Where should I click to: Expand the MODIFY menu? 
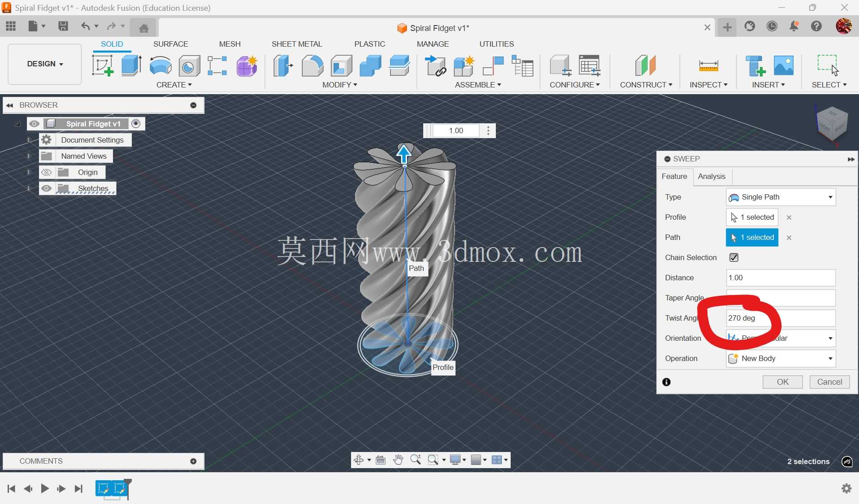(339, 85)
